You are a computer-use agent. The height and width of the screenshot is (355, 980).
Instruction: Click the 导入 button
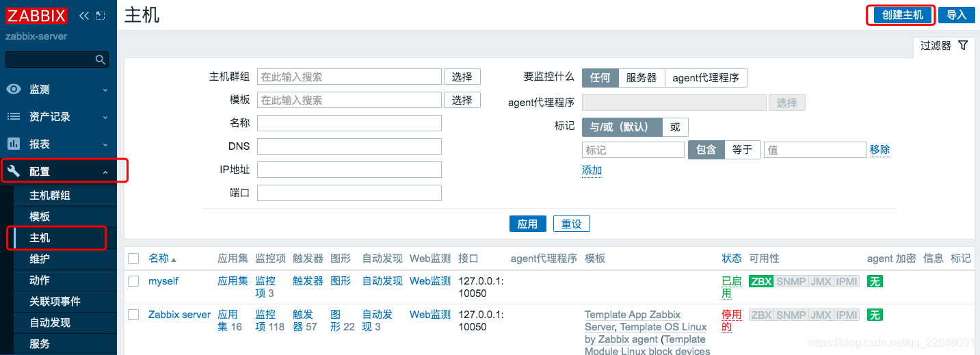956,15
